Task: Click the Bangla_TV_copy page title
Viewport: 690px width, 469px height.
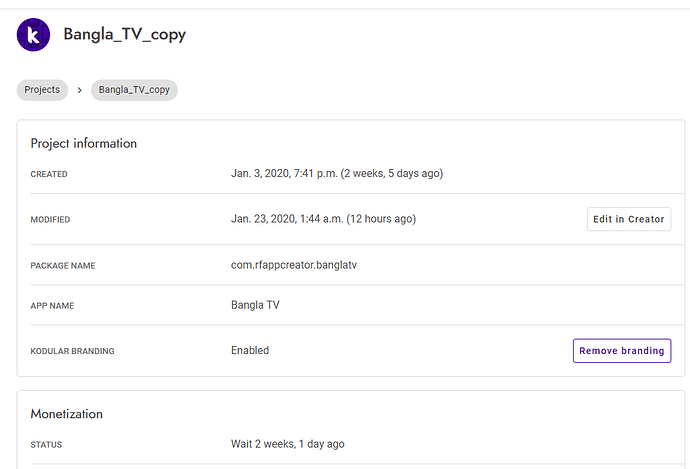Action: coord(125,34)
